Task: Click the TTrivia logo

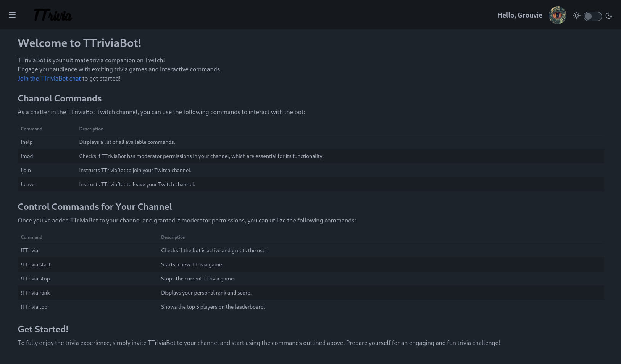Action: pos(53,15)
